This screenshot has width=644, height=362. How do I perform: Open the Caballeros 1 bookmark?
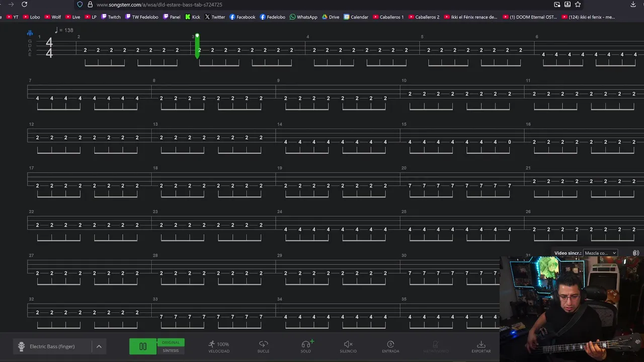[388, 17]
